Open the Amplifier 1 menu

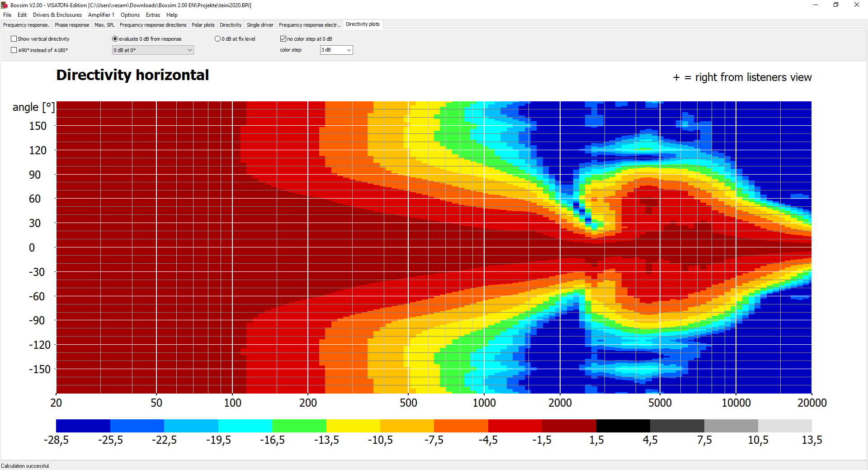point(101,15)
